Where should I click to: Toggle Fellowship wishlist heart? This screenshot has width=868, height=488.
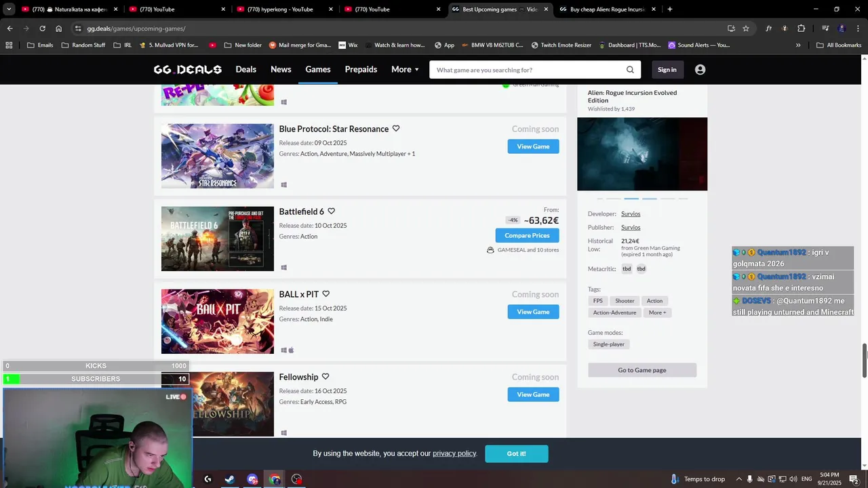tap(325, 377)
